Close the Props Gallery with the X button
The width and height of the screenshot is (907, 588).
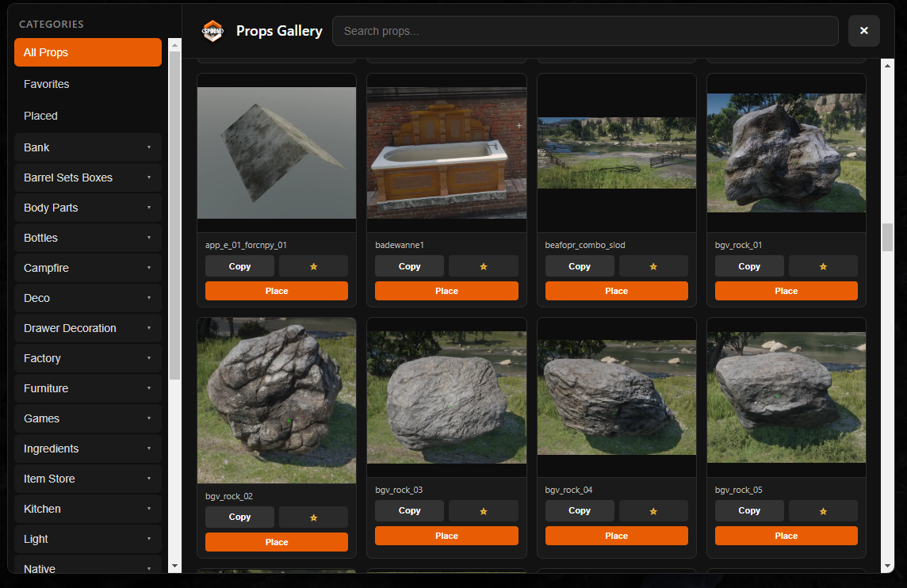863,31
